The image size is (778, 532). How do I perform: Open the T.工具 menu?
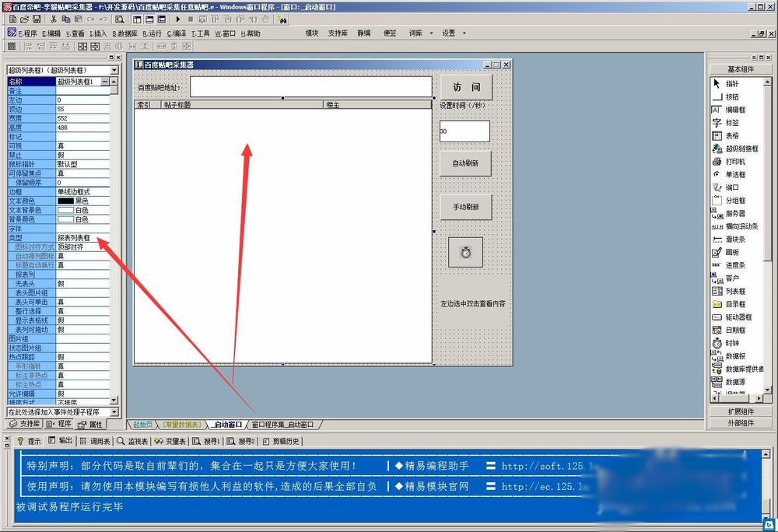[x=201, y=33]
